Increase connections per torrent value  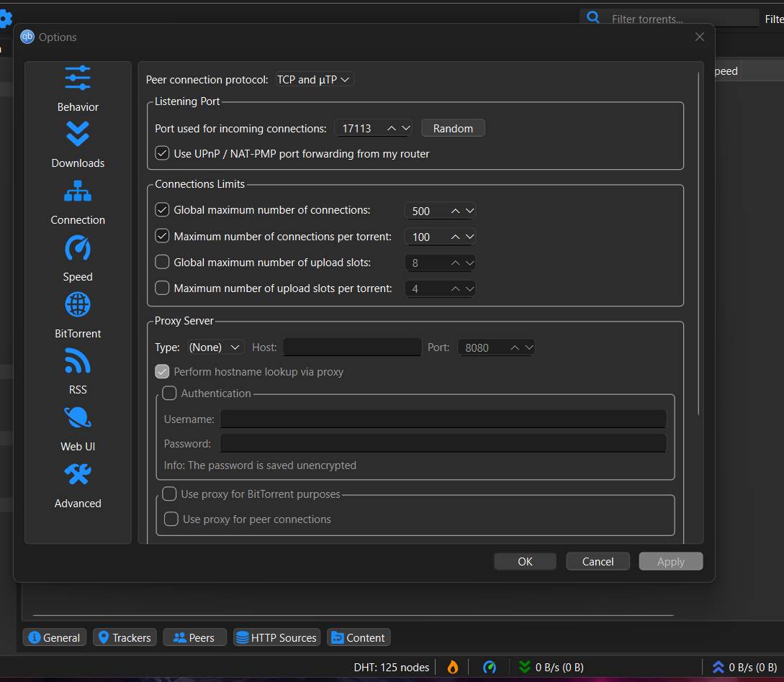455,237
